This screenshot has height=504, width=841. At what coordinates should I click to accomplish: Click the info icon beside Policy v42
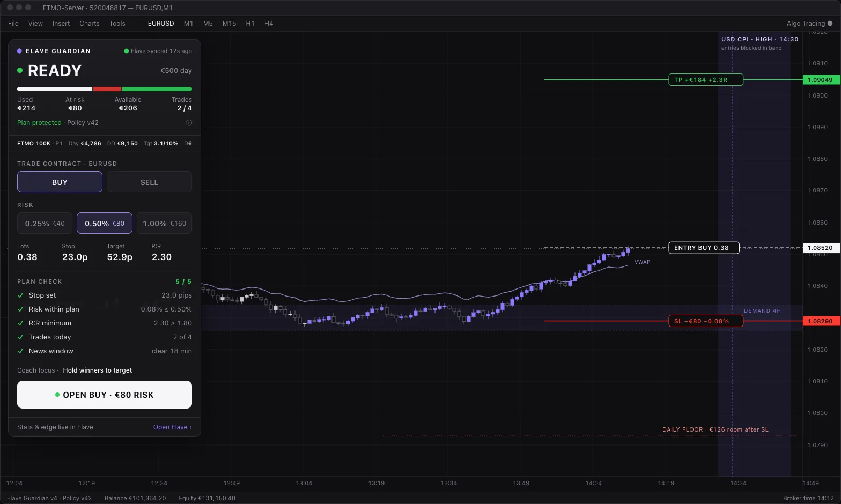189,123
